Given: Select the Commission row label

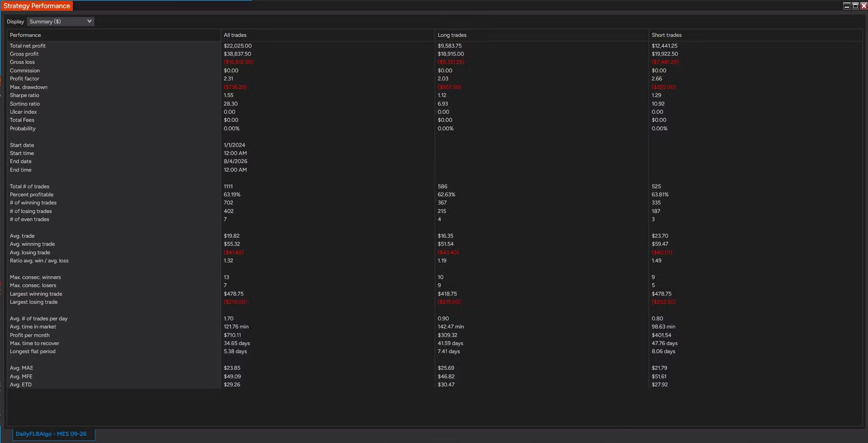Looking at the screenshot, I should pyautogui.click(x=25, y=71).
